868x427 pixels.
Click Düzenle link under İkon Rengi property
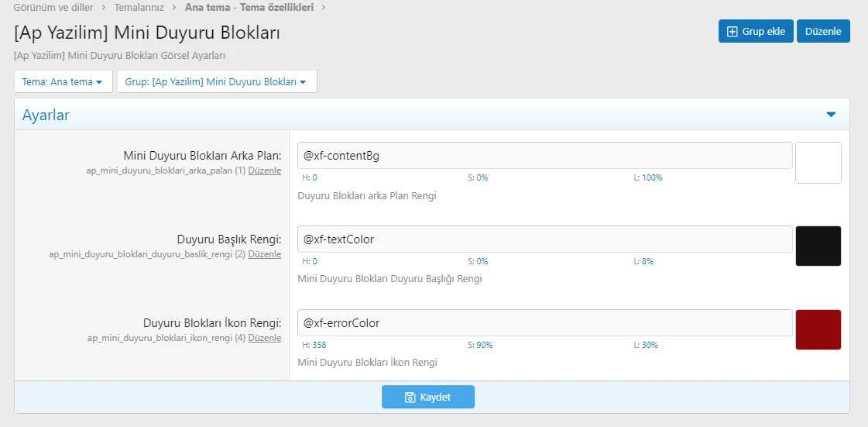point(265,338)
